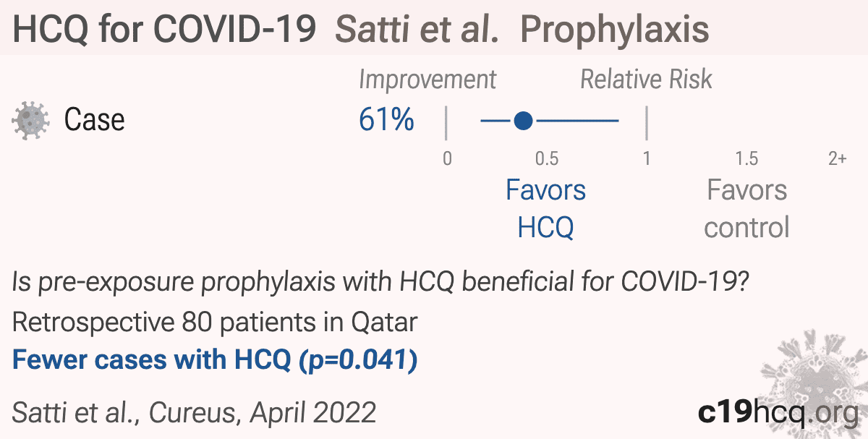The image size is (868, 439).
Task: Click the Improvement column heading
Action: click(x=427, y=80)
